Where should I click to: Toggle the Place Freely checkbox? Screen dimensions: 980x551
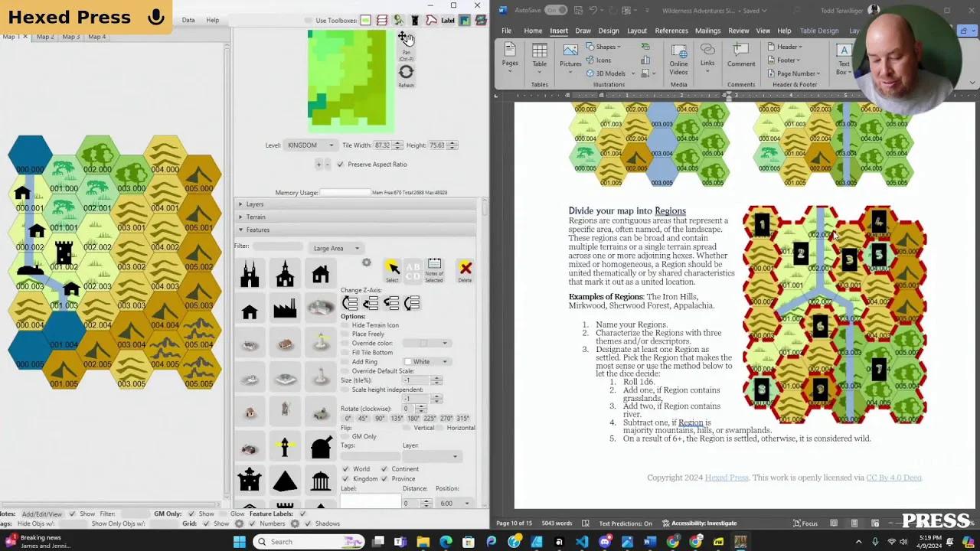[345, 334]
